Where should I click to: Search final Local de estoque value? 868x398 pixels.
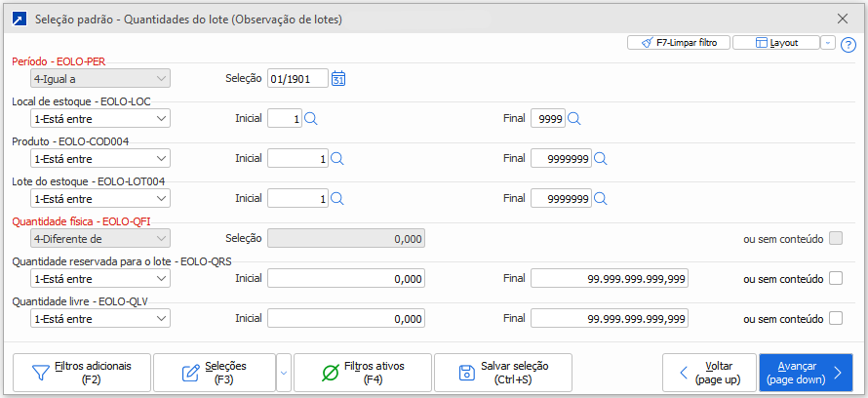click(x=574, y=119)
